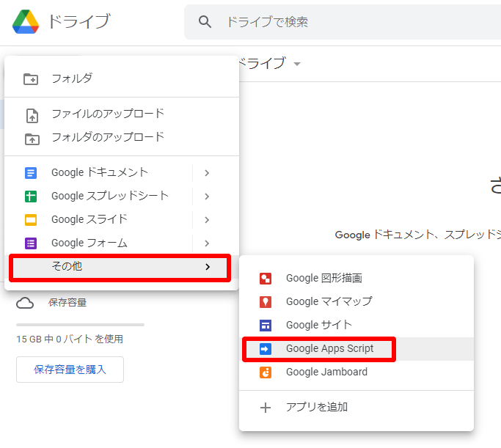Click アプリを追加 to connect apps

click(317, 407)
